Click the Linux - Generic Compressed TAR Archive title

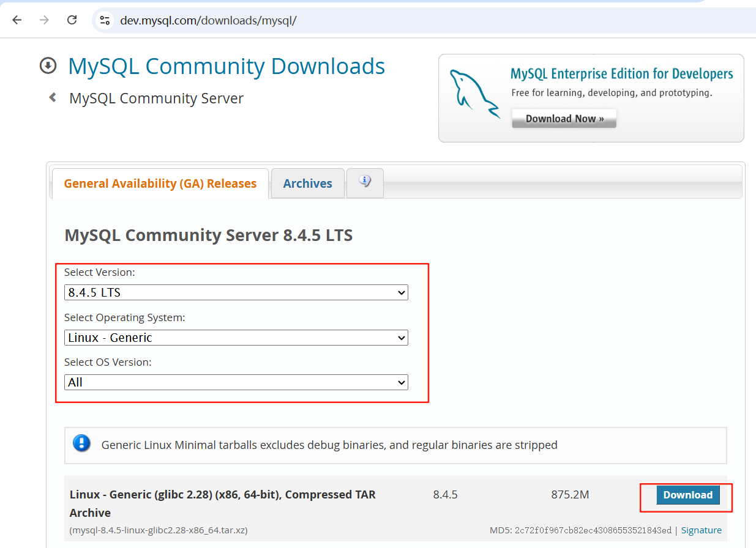coord(223,503)
